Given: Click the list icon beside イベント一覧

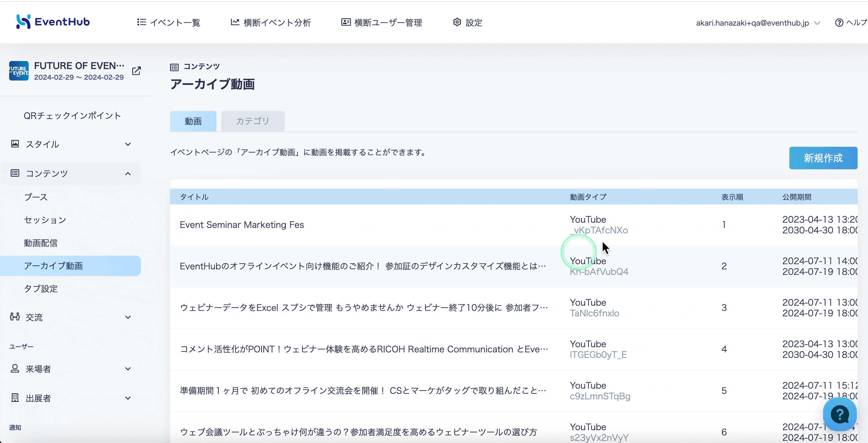Looking at the screenshot, I should (x=141, y=22).
